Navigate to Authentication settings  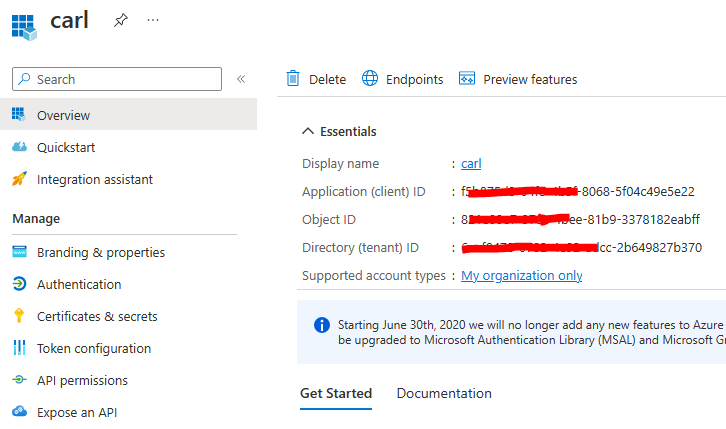coord(128,284)
